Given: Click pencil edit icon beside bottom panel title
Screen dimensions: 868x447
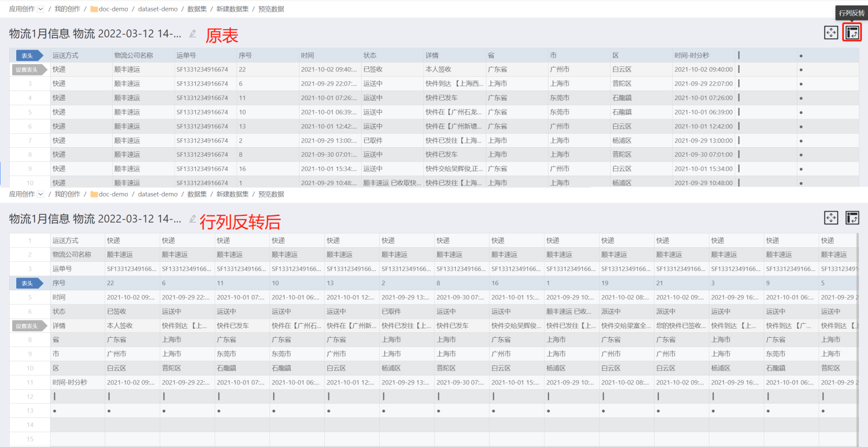Looking at the screenshot, I should 193,219.
